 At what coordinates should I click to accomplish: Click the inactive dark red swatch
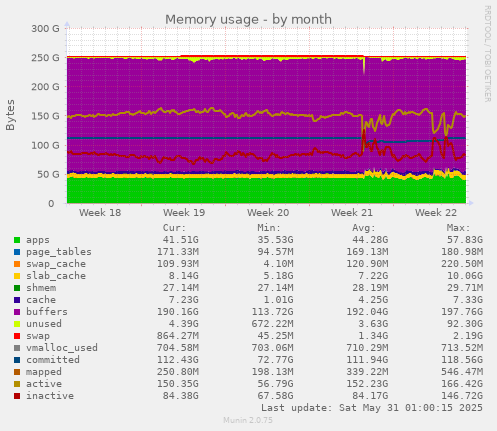coord(17,396)
